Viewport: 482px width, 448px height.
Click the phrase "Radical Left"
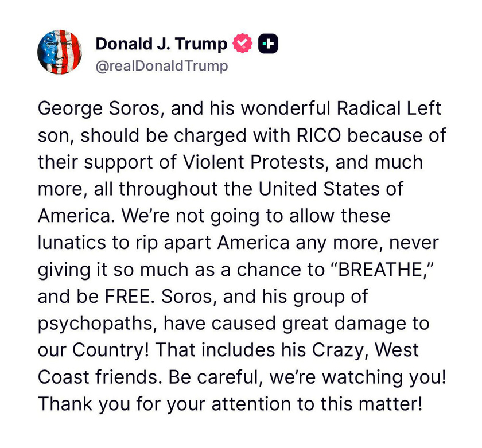click(x=389, y=108)
